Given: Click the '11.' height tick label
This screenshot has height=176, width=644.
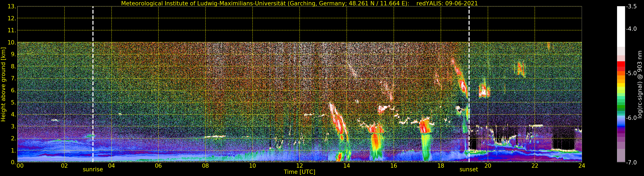Looking at the screenshot, I should click(12, 31).
